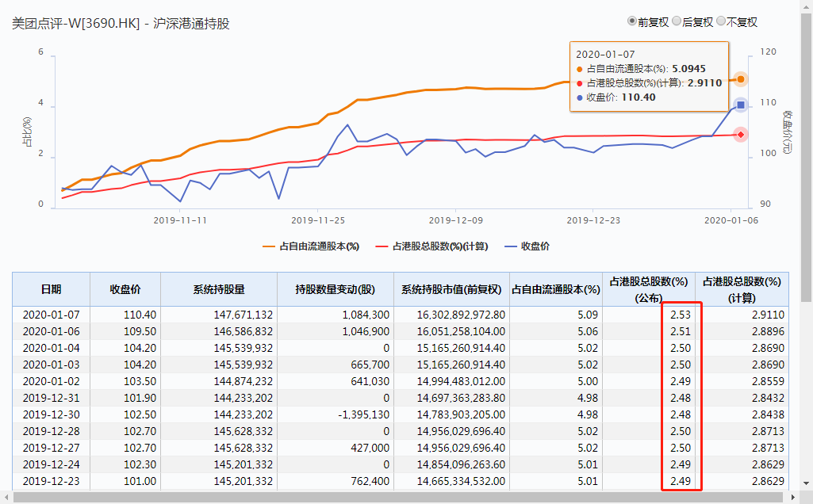Viewport: 813px width, 504px height.
Task: Click the horizontal scrollbar right arrow
Action: click(x=793, y=498)
